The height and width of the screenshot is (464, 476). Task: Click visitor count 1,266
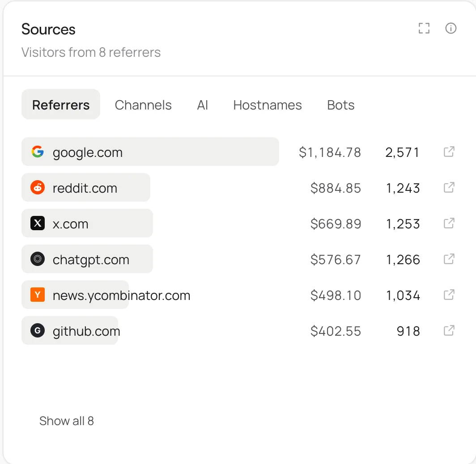(403, 260)
